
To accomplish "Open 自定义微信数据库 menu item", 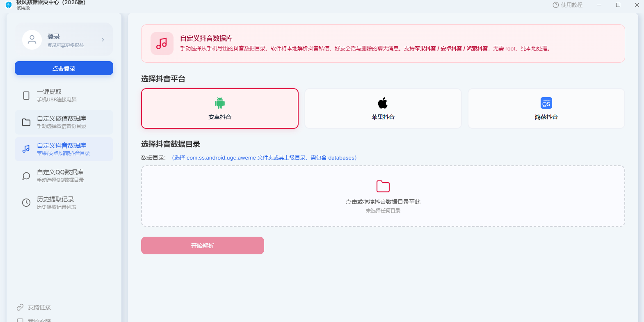I will (64, 122).
